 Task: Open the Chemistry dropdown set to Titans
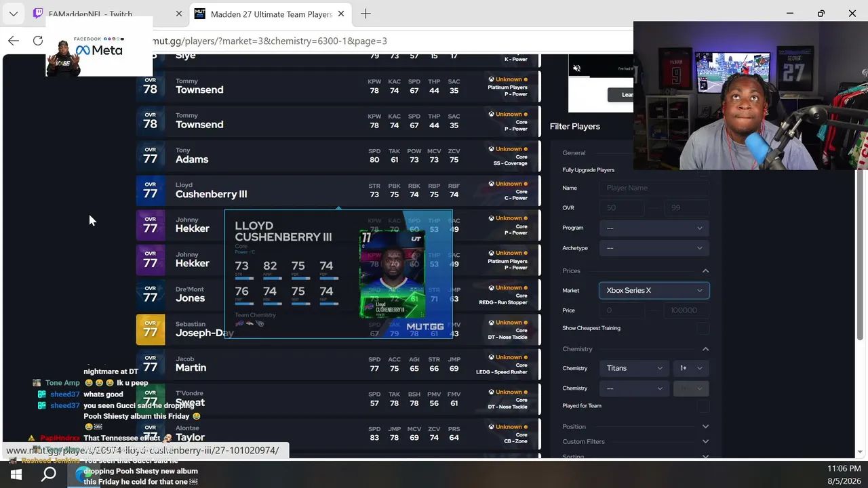pos(634,368)
